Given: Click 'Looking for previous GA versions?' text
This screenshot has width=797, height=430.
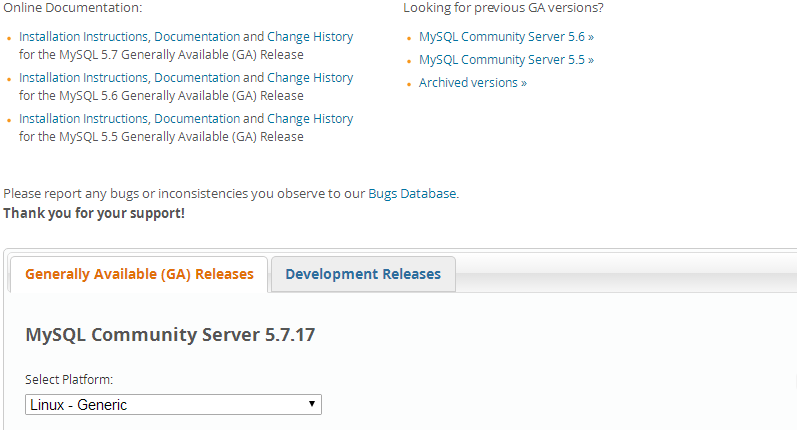Looking at the screenshot, I should (x=503, y=8).
